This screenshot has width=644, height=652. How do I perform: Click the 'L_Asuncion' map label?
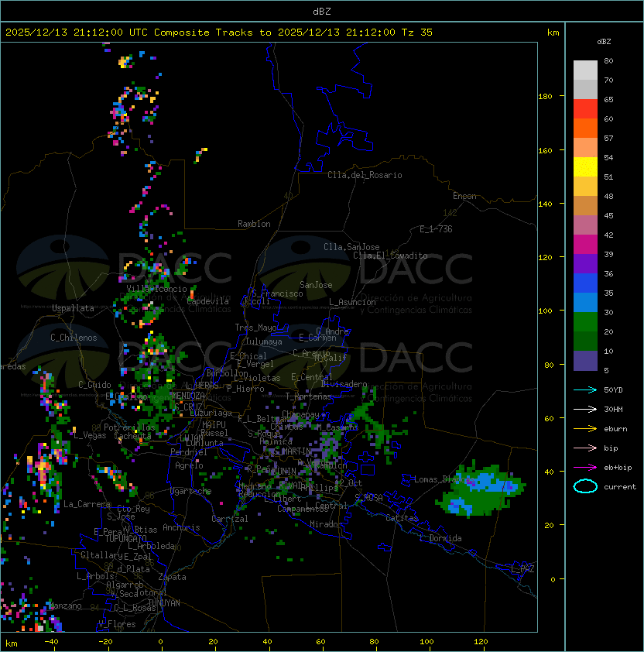pyautogui.click(x=352, y=302)
